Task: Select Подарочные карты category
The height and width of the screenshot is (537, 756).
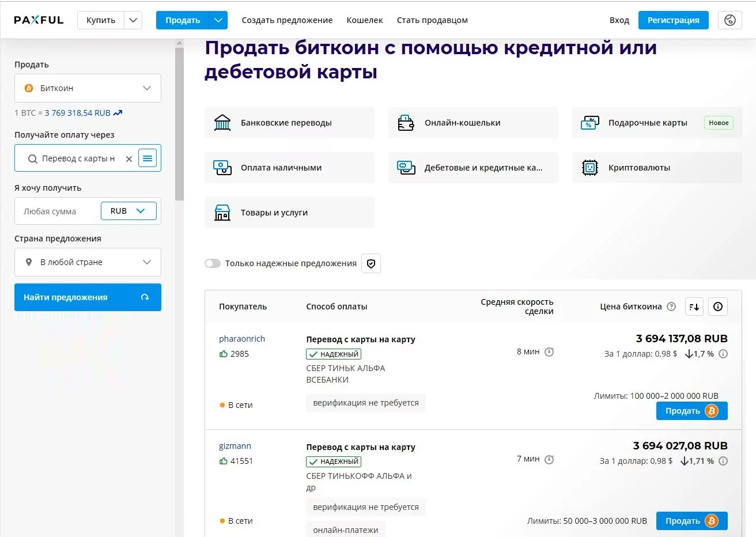Action: coord(657,123)
